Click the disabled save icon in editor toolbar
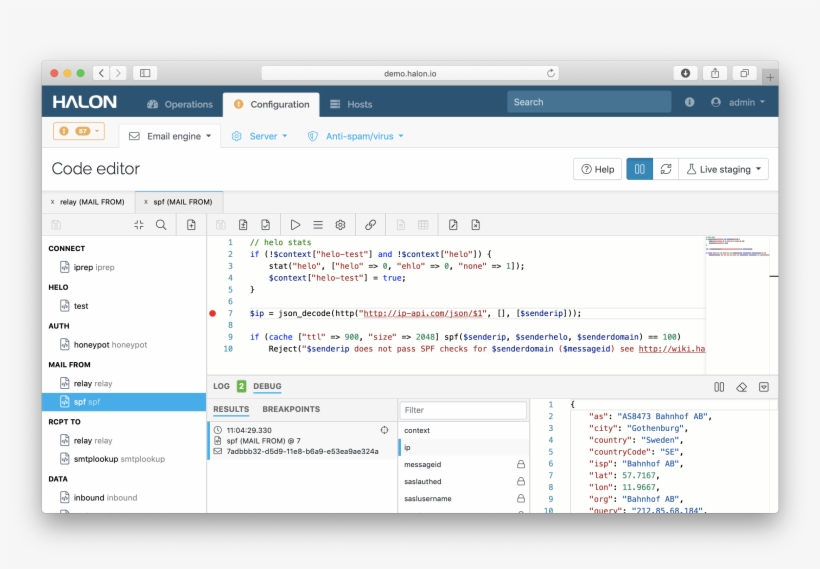The height and width of the screenshot is (569, 820). (221, 225)
